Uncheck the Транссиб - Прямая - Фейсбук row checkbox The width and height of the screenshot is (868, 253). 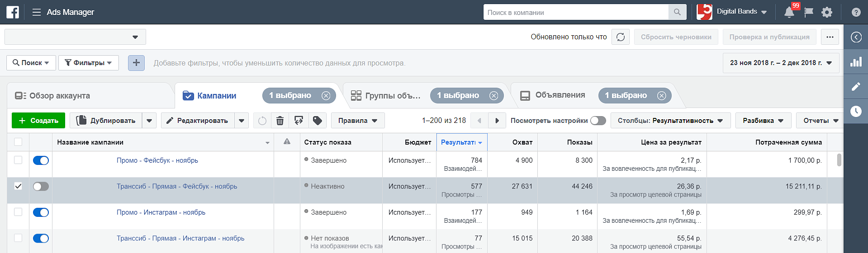coord(18,186)
